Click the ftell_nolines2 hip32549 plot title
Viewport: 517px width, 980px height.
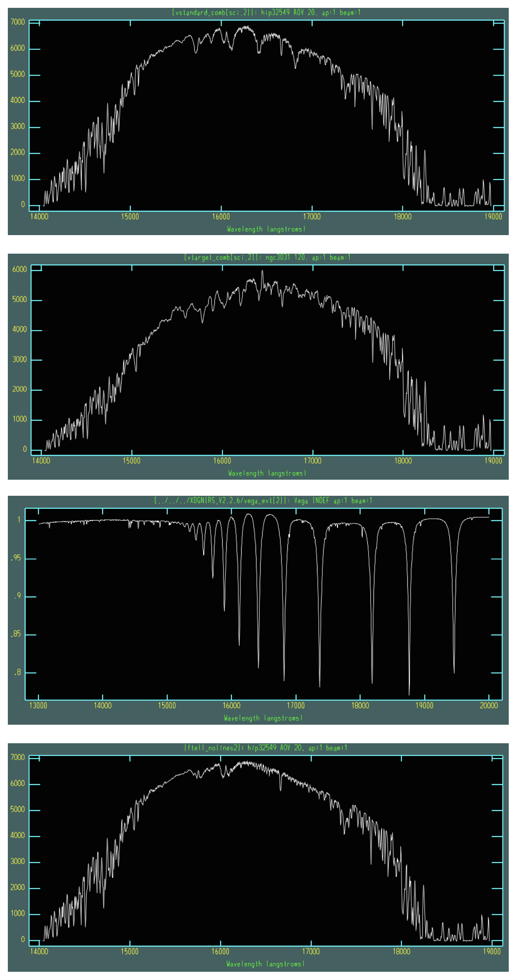tap(266, 748)
